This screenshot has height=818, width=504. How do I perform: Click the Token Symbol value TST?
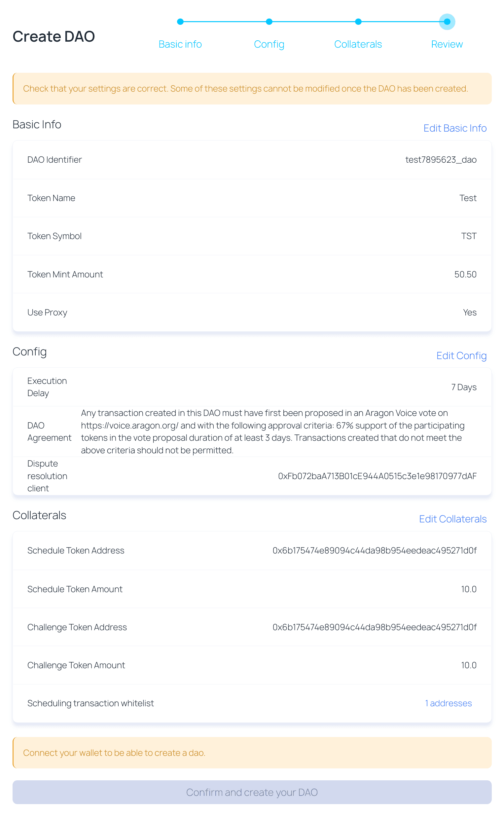pos(469,236)
